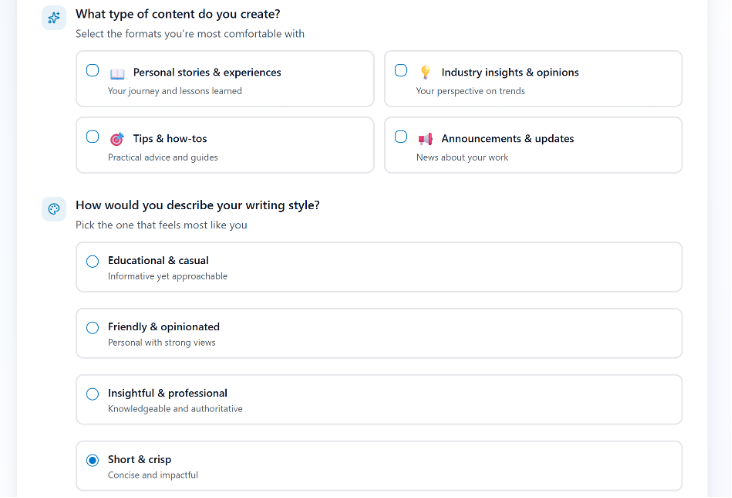The height and width of the screenshot is (498, 732).
Task: Toggle the Announcements & updates checkbox
Action: pos(401,137)
